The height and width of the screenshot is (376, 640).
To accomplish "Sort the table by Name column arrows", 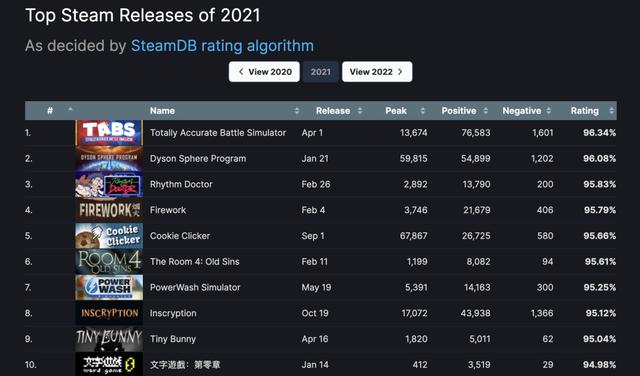I will 297,111.
